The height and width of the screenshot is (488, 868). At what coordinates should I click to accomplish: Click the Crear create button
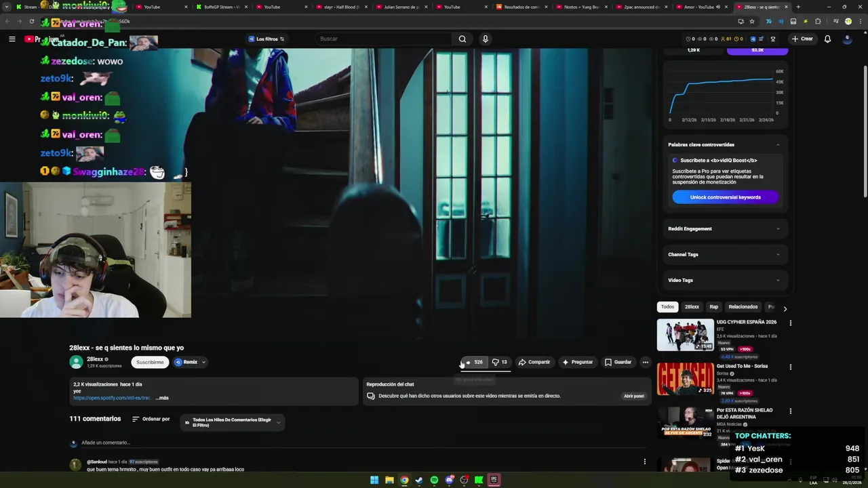pyautogui.click(x=802, y=39)
